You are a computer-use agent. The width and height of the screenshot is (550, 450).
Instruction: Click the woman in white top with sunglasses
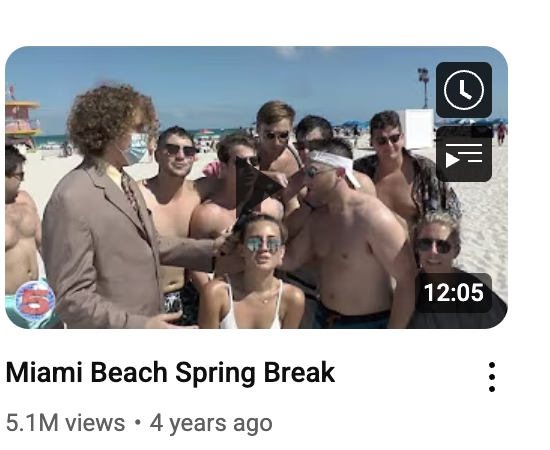coord(255,274)
